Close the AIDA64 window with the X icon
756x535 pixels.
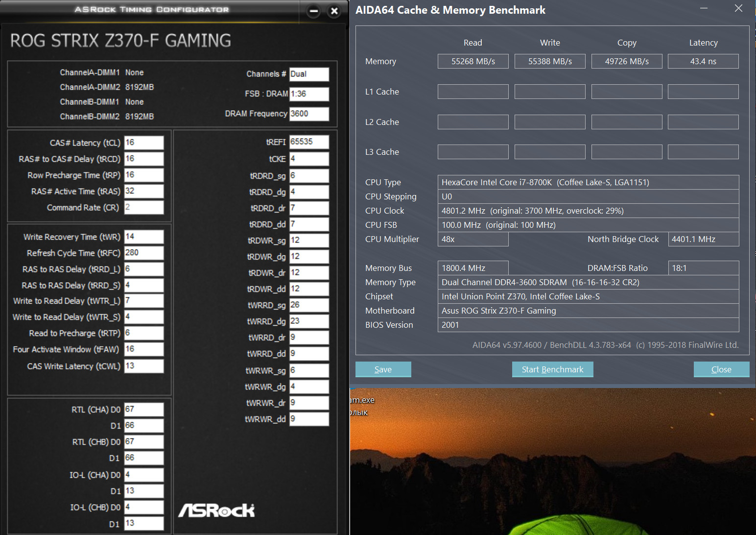tap(738, 8)
